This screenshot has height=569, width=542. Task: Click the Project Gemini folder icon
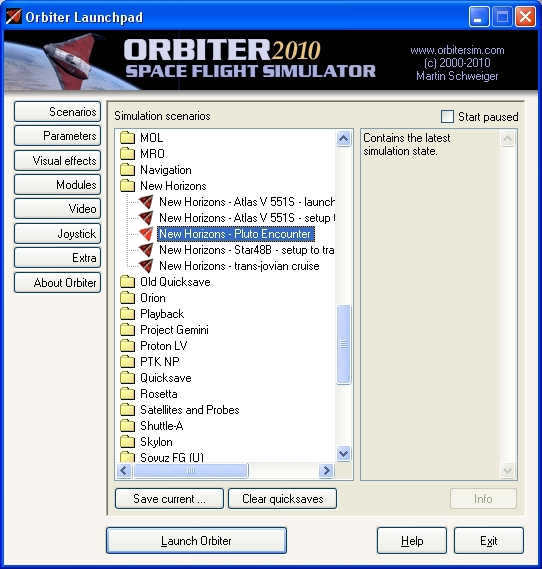[127, 330]
